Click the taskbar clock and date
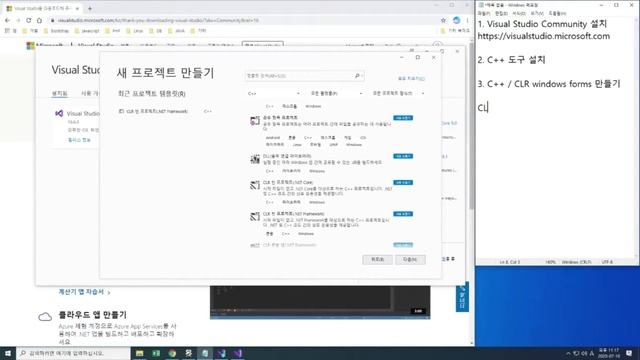The image size is (640, 360). point(609,353)
